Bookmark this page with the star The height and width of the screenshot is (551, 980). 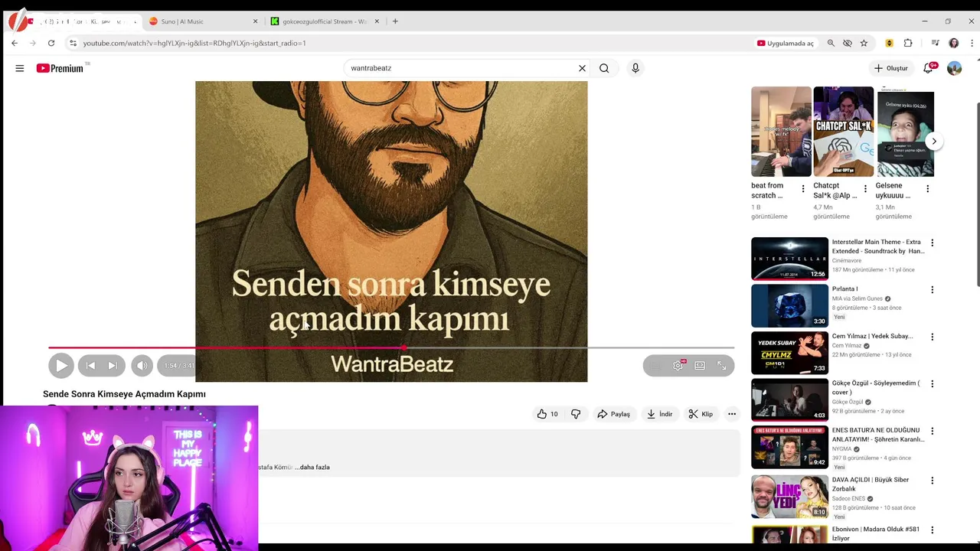click(864, 43)
